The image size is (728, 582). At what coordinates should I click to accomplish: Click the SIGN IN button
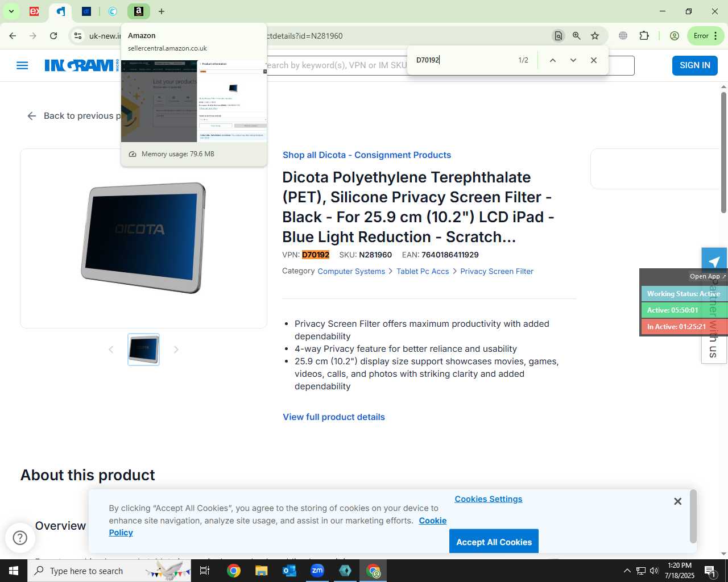point(695,65)
